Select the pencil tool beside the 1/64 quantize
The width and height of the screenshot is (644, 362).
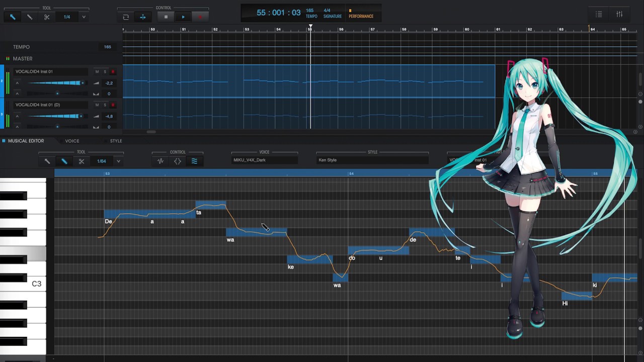click(x=64, y=161)
